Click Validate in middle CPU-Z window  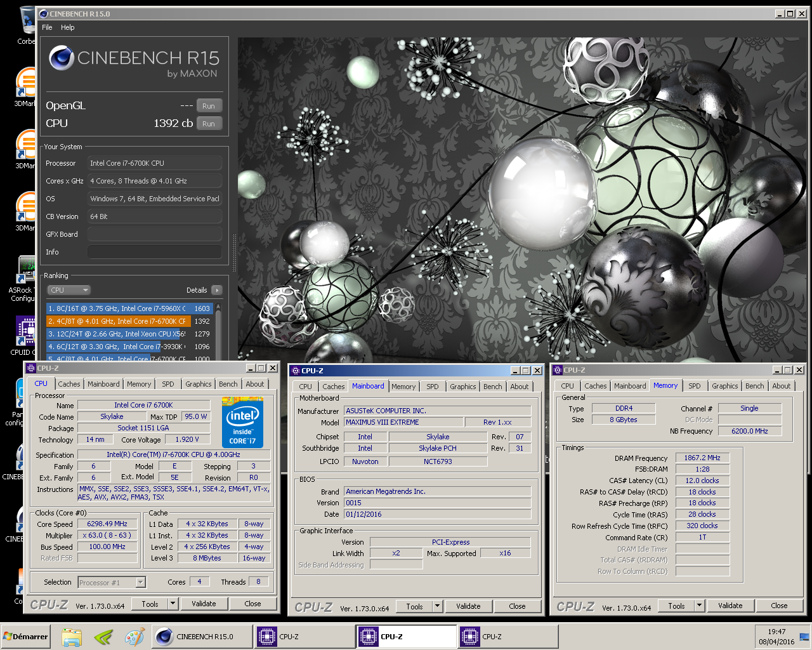point(468,606)
